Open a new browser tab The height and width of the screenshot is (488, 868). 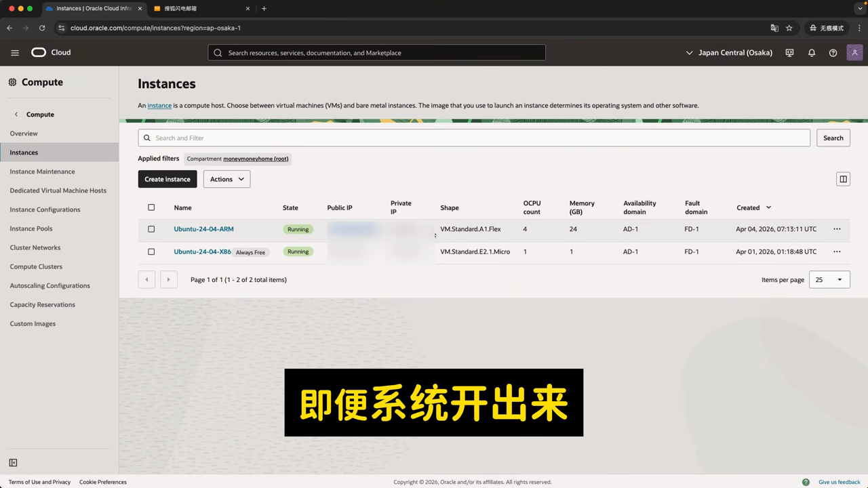click(x=264, y=9)
